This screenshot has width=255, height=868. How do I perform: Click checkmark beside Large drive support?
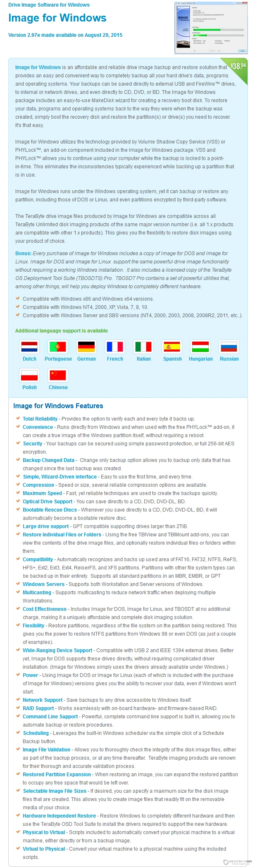18,526
